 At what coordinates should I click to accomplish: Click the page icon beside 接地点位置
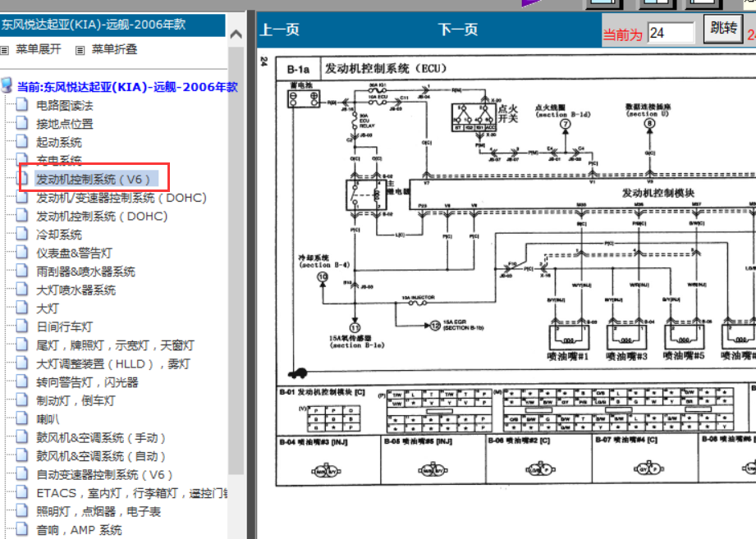click(x=21, y=122)
